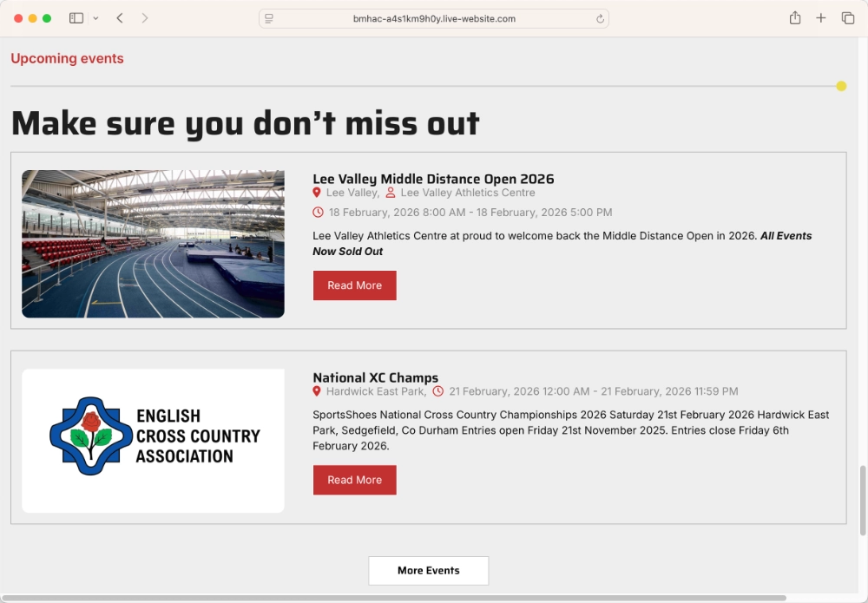This screenshot has height=603, width=868.
Task: Click the vertical page scrollbar
Action: click(862, 500)
